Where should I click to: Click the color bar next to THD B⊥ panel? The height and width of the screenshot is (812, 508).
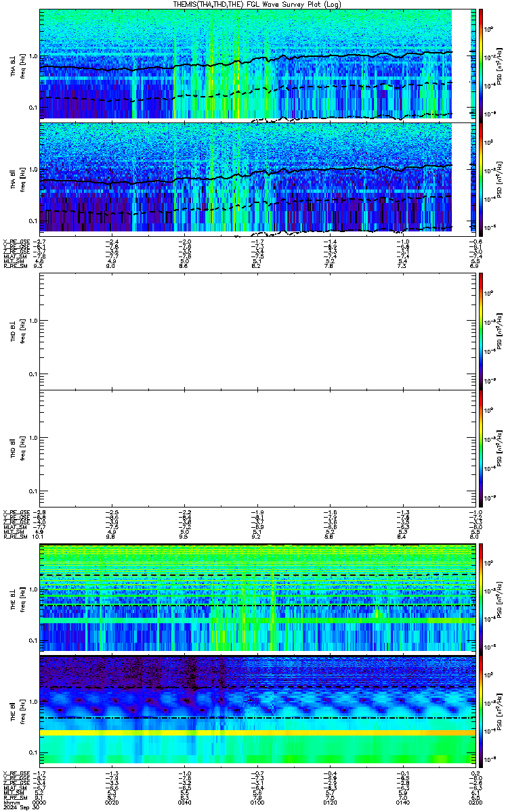(x=481, y=331)
